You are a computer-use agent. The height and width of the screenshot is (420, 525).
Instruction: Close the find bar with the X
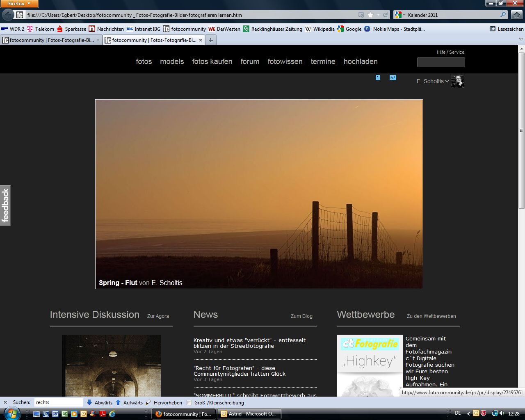point(5,402)
